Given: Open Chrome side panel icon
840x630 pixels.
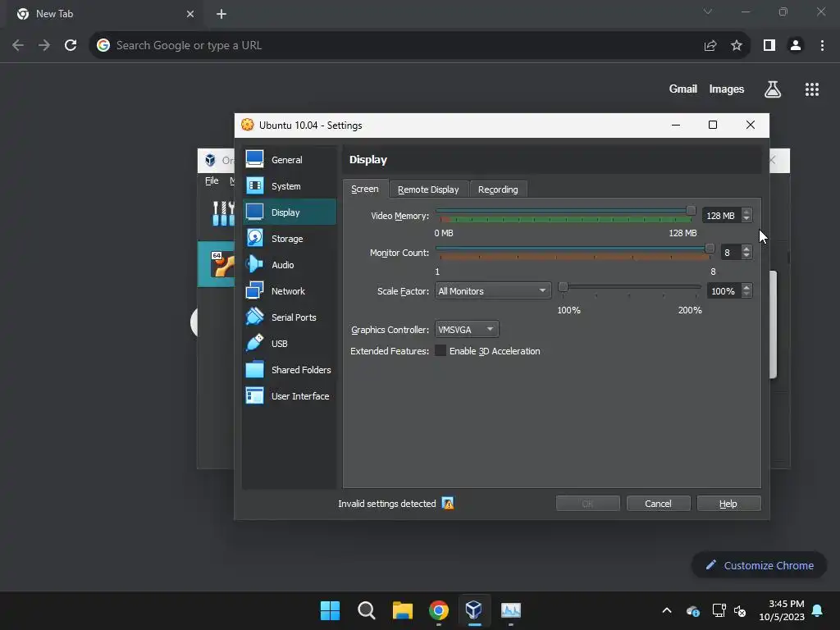Looking at the screenshot, I should [769, 46].
